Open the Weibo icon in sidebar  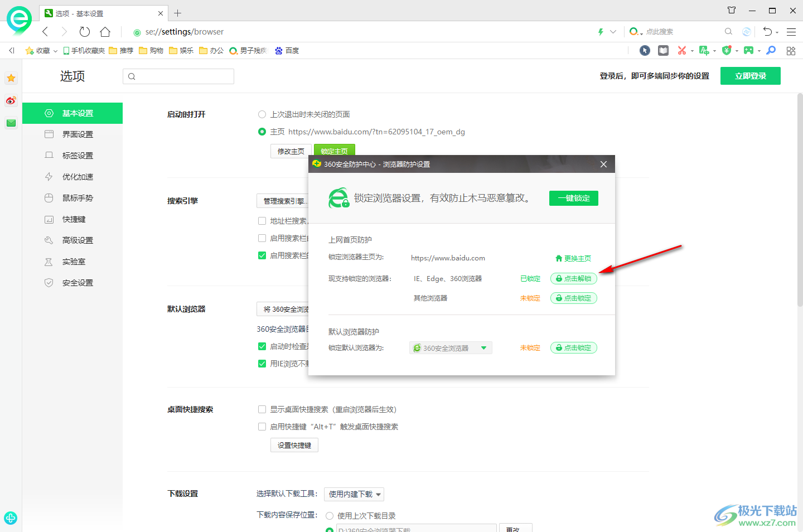coord(11,100)
